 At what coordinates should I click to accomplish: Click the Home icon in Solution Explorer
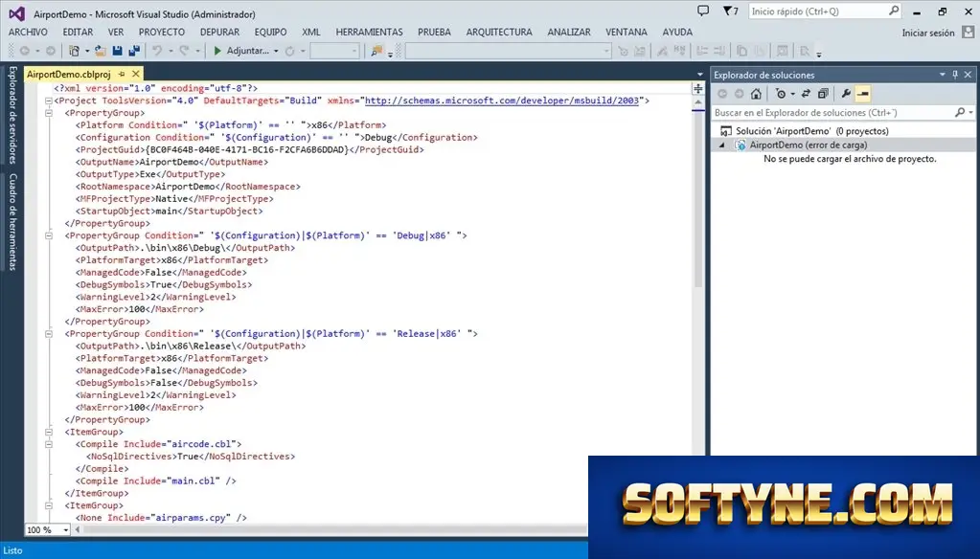pyautogui.click(x=756, y=94)
